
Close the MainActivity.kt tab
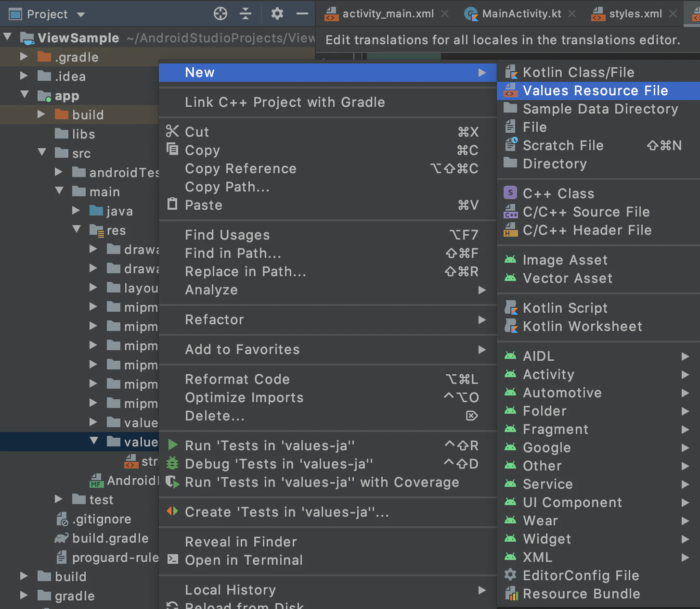coord(572,13)
